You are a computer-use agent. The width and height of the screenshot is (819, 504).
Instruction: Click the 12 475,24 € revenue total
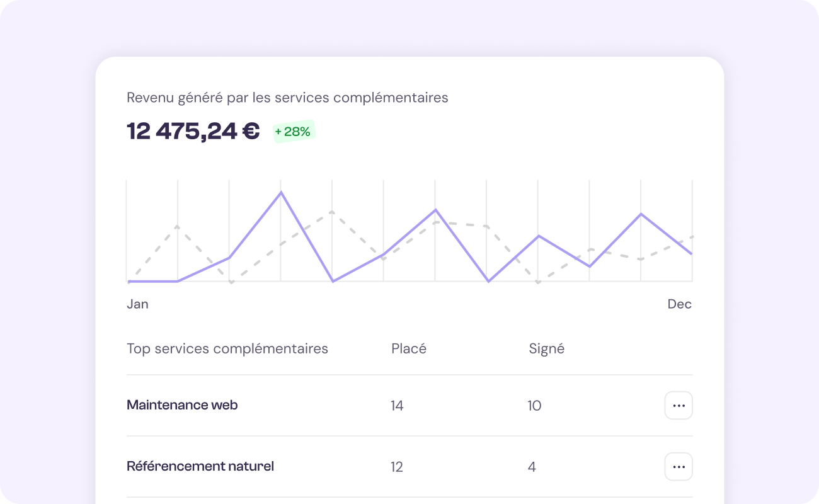click(x=192, y=131)
